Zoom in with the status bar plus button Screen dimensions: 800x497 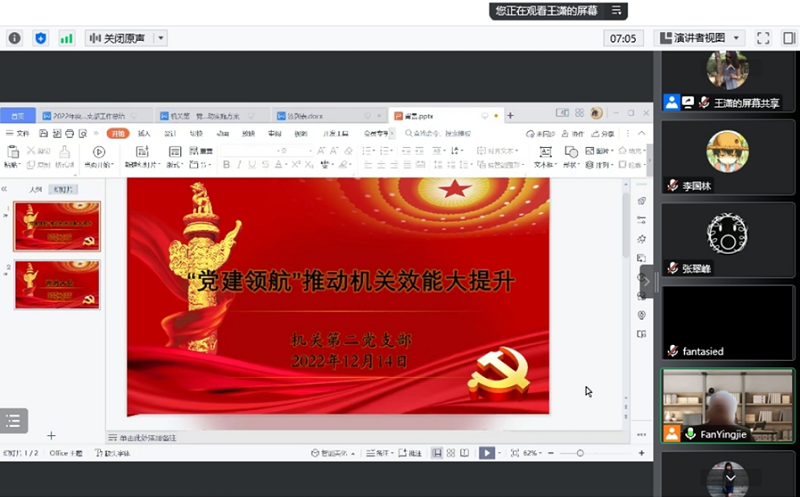pos(641,453)
